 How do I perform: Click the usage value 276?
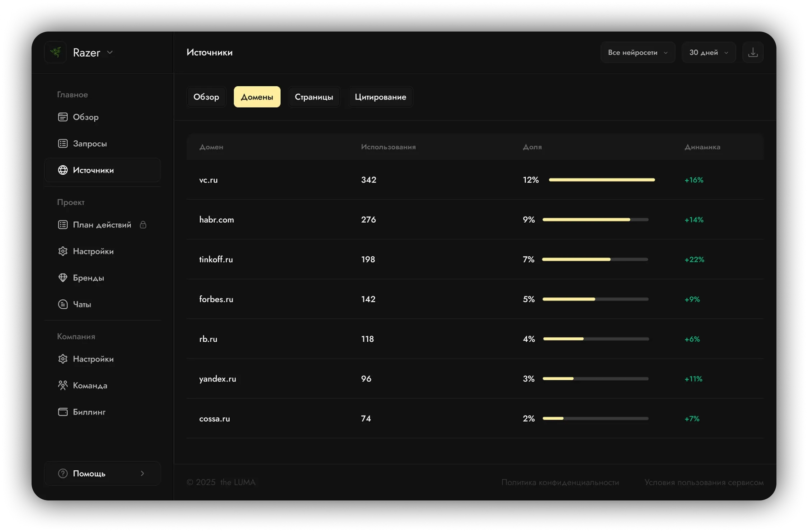point(368,220)
